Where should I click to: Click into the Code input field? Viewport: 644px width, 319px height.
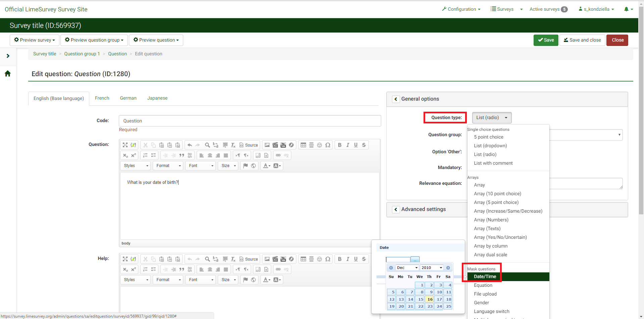250,121
